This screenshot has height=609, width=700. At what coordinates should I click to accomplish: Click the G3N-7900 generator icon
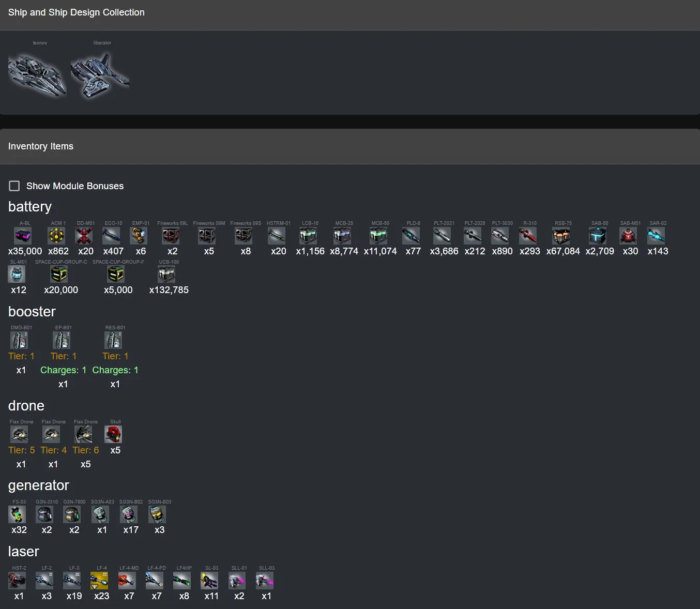(72, 514)
